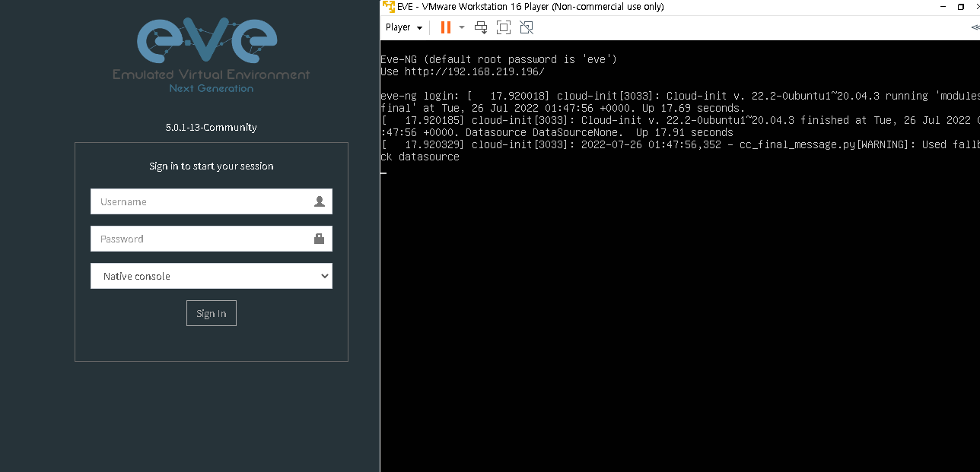This screenshot has height=472, width=980.
Task: Collapse the VMware toolbar with the double-chevron
Action: (975, 27)
